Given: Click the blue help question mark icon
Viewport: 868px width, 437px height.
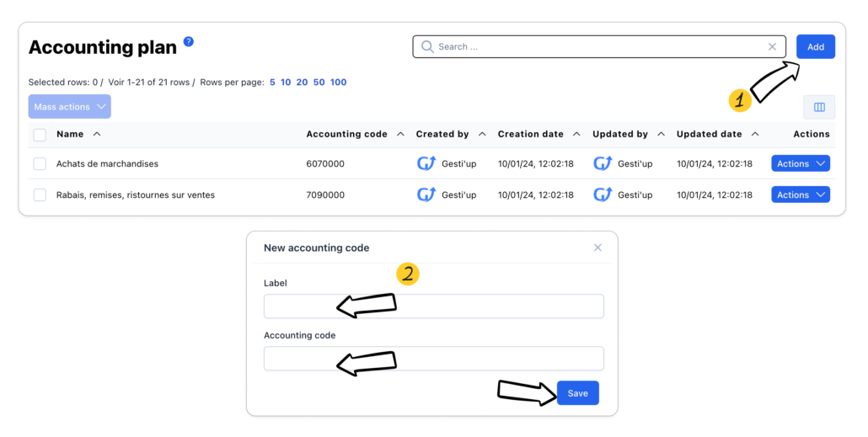Looking at the screenshot, I should (x=189, y=41).
